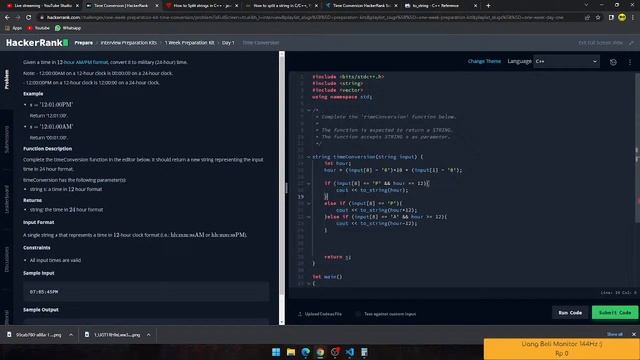Open the Prepare breadcrumb link

tap(84, 43)
